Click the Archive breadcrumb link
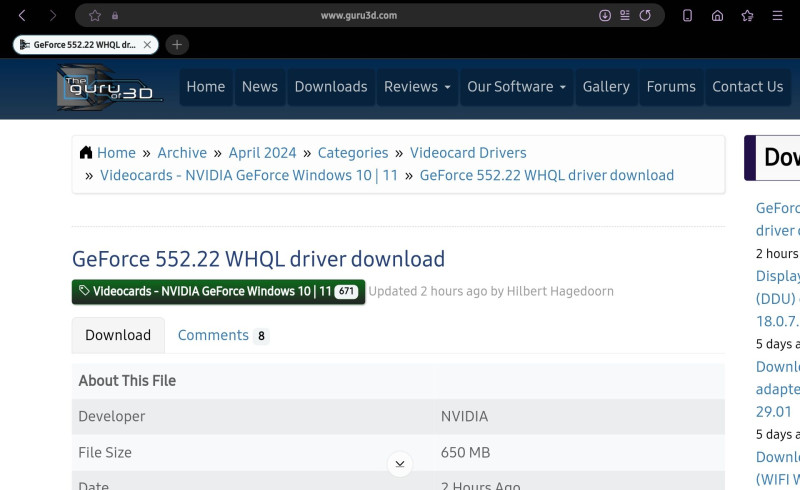Image resolution: width=800 pixels, height=490 pixels. coord(182,153)
